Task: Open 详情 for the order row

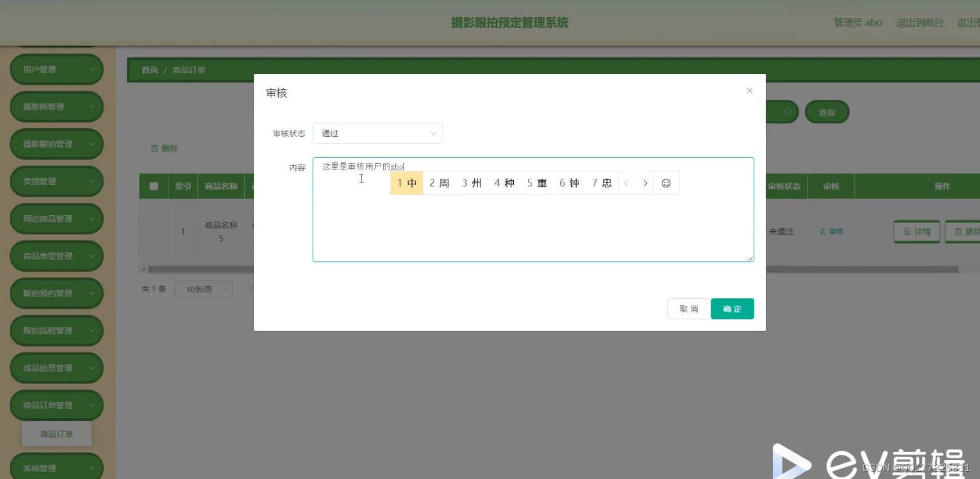Action: [x=917, y=232]
